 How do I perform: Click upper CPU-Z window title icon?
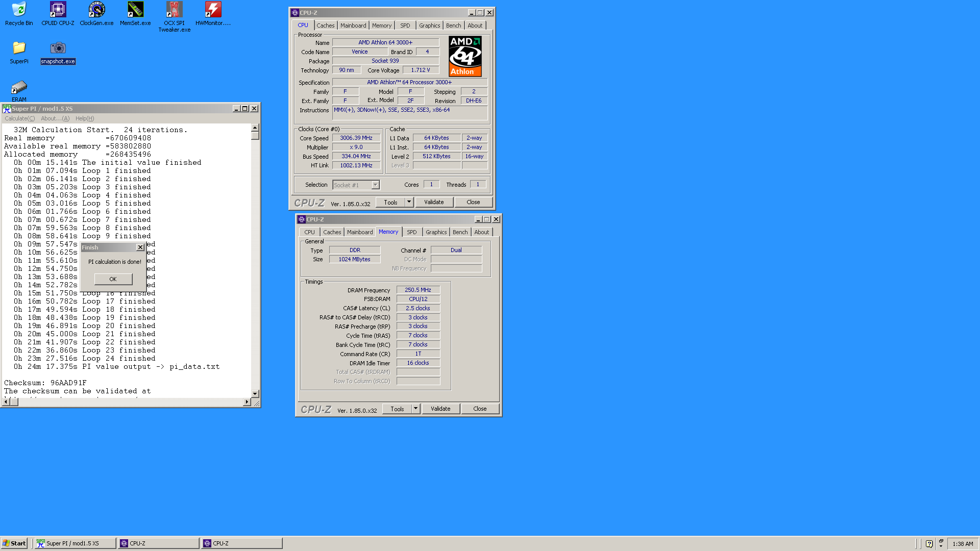click(295, 13)
